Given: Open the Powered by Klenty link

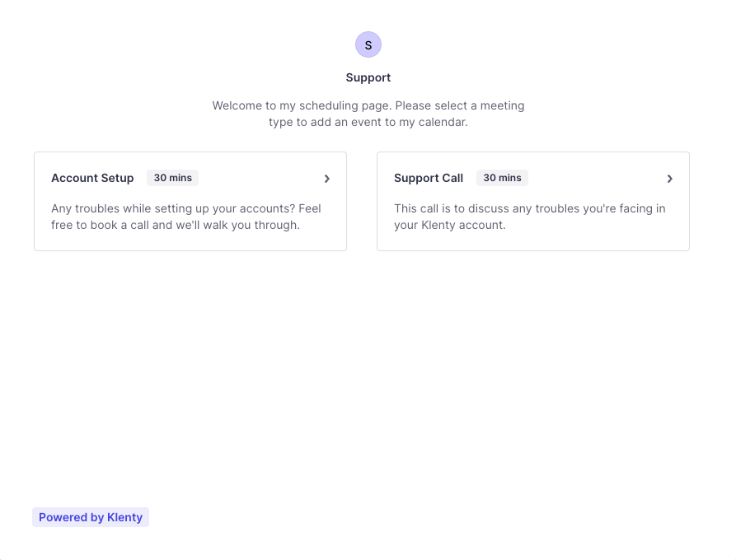Looking at the screenshot, I should 91,517.
